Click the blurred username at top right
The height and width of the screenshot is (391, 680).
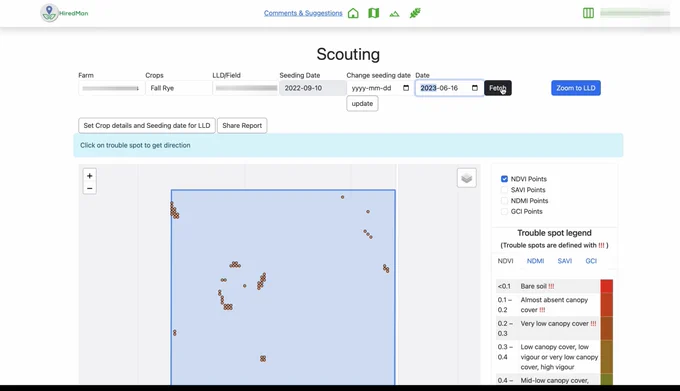(635, 13)
